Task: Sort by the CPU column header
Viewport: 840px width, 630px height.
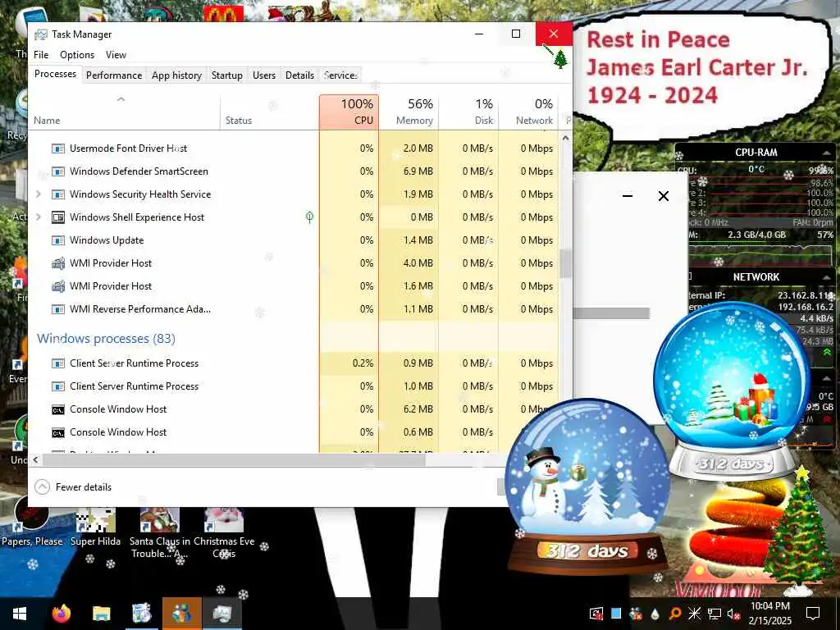Action: (x=349, y=112)
